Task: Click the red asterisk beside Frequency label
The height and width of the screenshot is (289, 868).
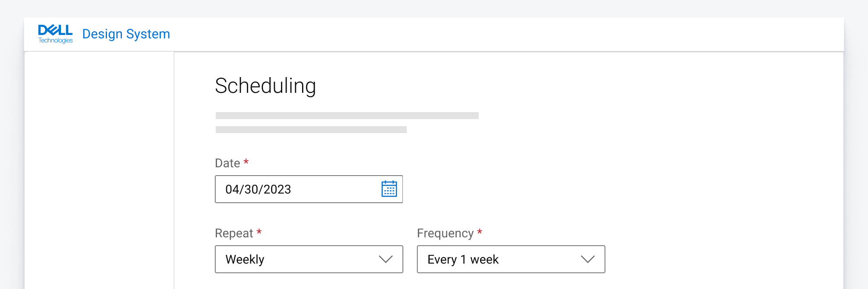Action: [480, 232]
